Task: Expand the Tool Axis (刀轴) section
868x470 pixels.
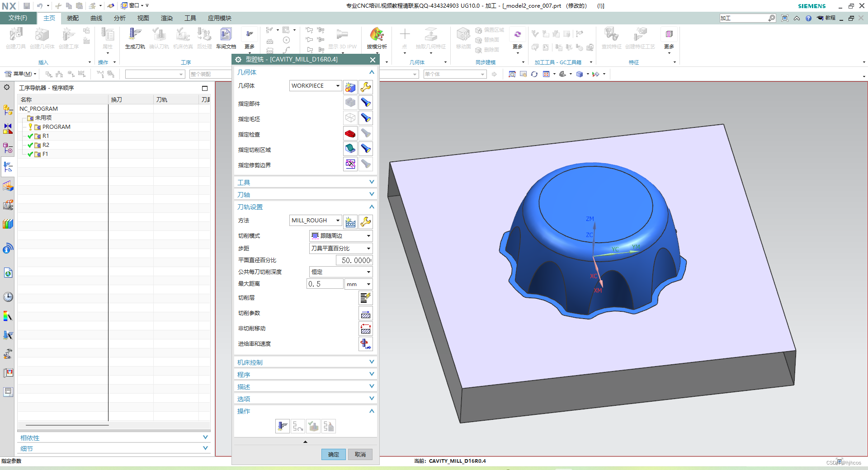Action: pos(306,194)
